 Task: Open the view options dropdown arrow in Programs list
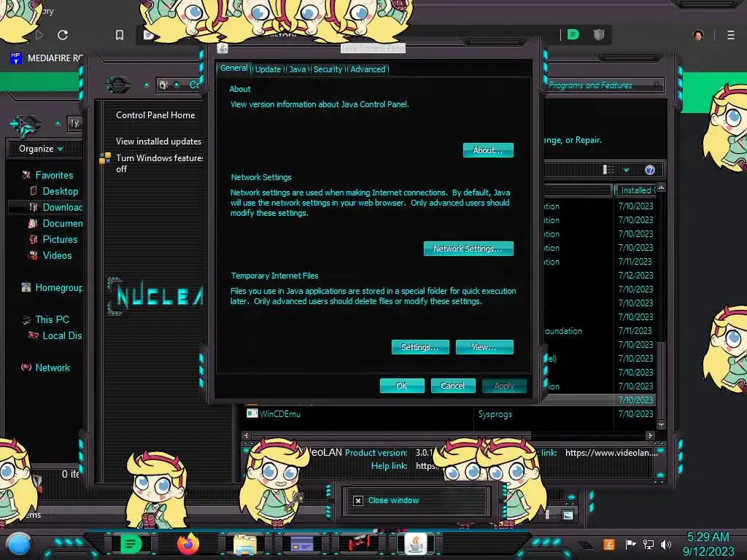tap(626, 170)
